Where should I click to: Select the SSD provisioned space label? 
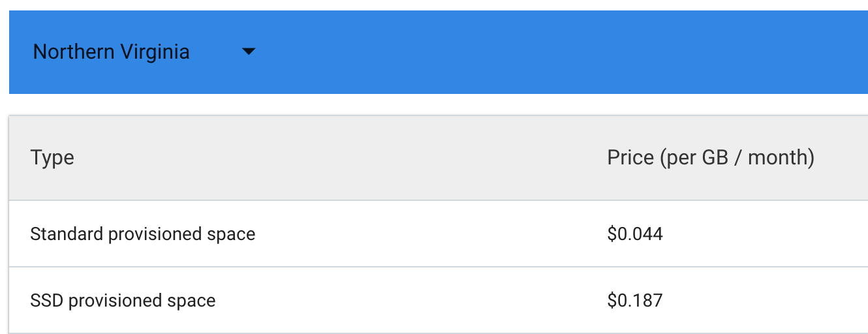click(123, 301)
